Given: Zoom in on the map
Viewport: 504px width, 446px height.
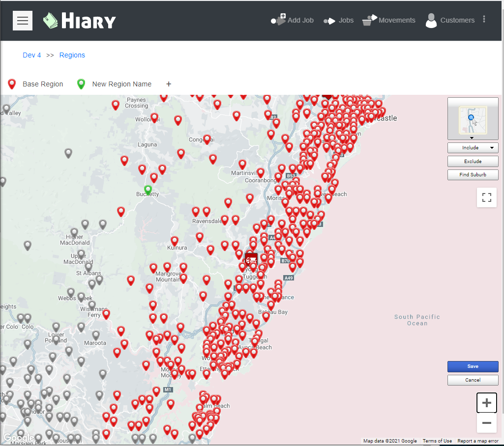Looking at the screenshot, I should pos(487,403).
